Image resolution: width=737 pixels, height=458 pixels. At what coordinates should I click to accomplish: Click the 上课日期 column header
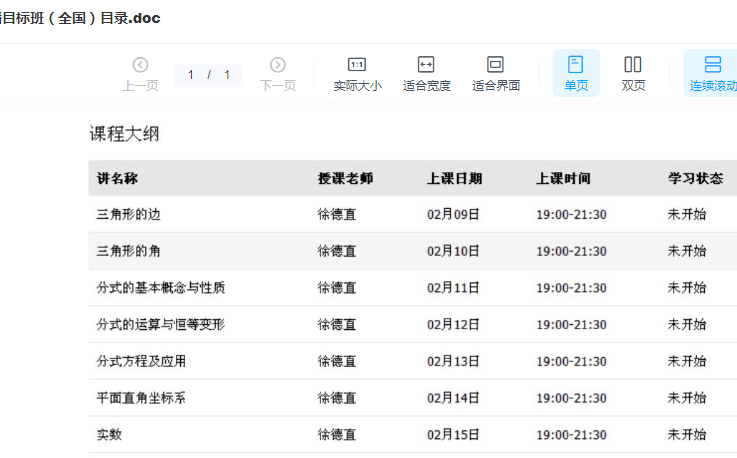click(454, 179)
